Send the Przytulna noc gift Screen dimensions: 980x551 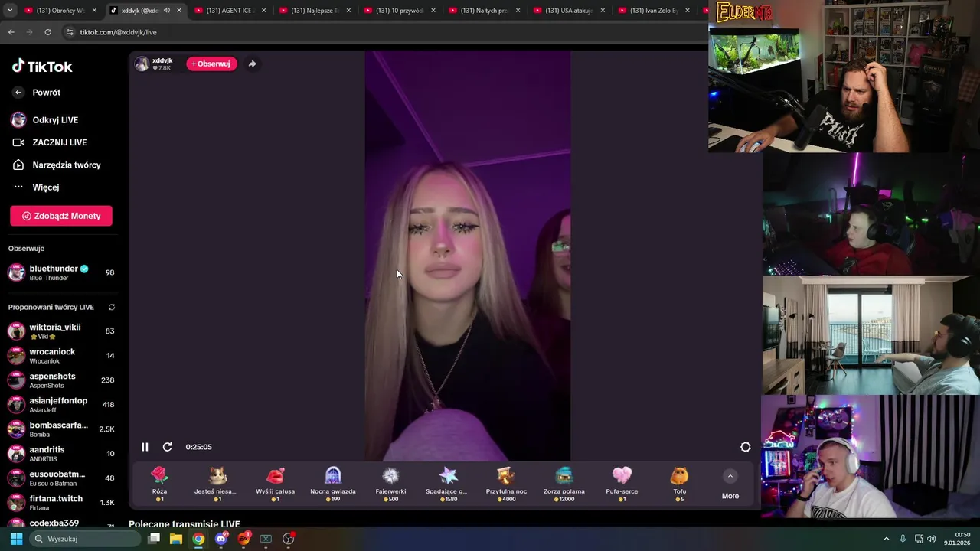[x=506, y=484]
